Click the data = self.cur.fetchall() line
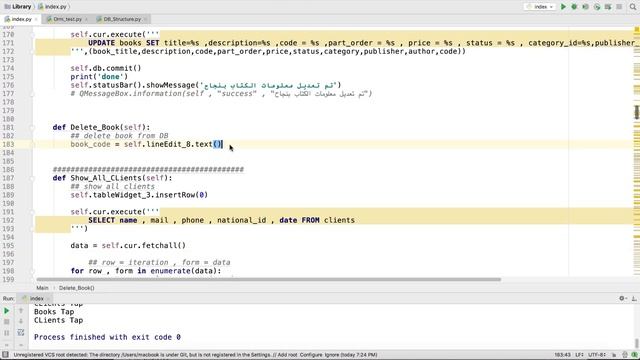The width and height of the screenshot is (640, 360). [x=128, y=245]
